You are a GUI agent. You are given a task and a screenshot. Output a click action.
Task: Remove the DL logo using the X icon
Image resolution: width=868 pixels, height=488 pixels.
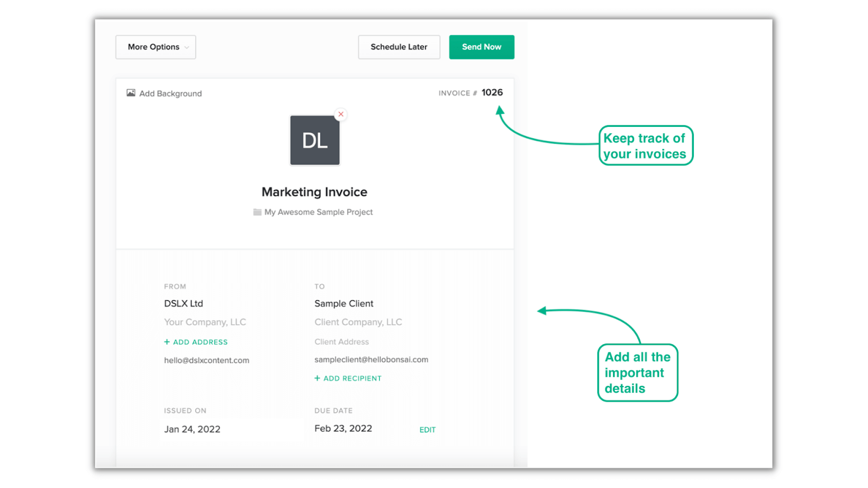pyautogui.click(x=341, y=114)
